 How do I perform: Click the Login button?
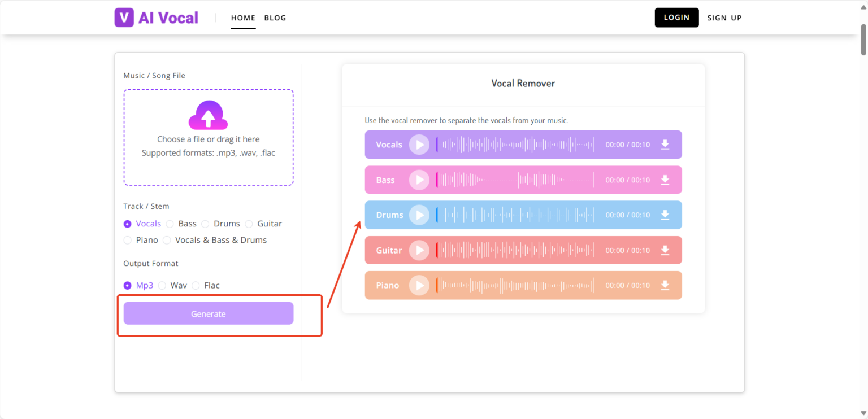click(x=676, y=18)
